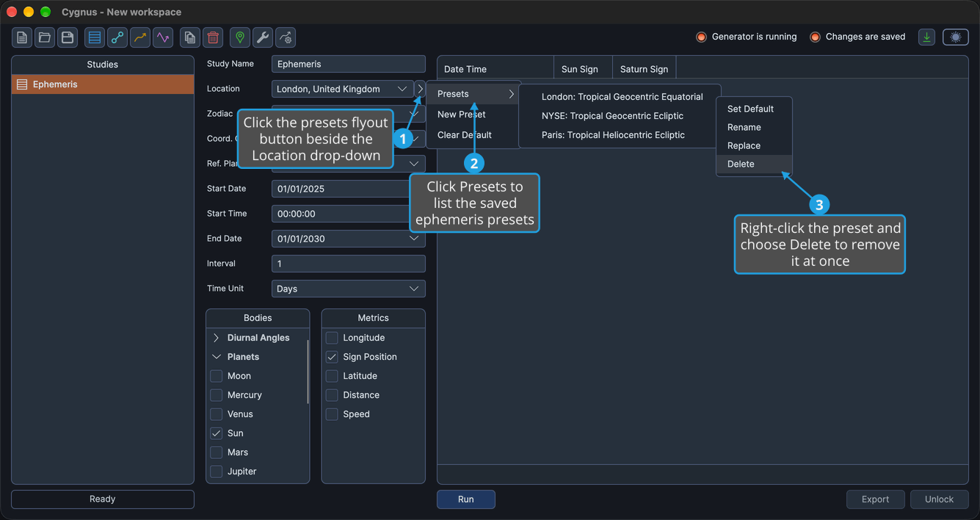Viewport: 980px width, 520px height.
Task: Duplicate the selected study with copy icon
Action: pyautogui.click(x=190, y=37)
